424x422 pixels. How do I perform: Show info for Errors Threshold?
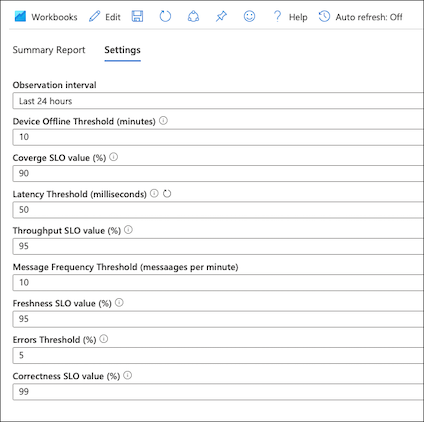[x=104, y=339]
